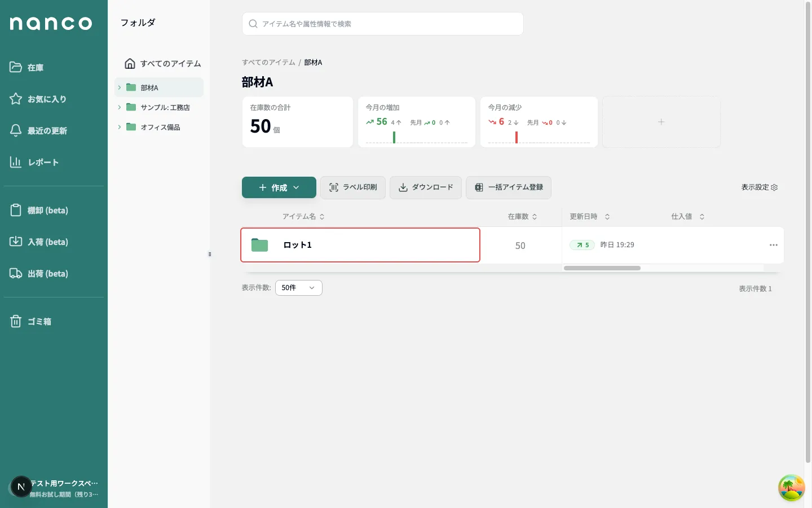Open 出荷 (beta) shipping page
Image resolution: width=812 pixels, height=508 pixels.
(54, 274)
